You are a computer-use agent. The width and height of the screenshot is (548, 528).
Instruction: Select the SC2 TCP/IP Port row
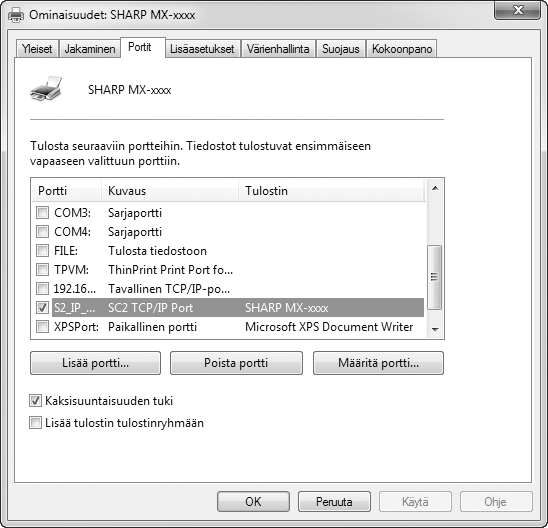click(x=238, y=308)
